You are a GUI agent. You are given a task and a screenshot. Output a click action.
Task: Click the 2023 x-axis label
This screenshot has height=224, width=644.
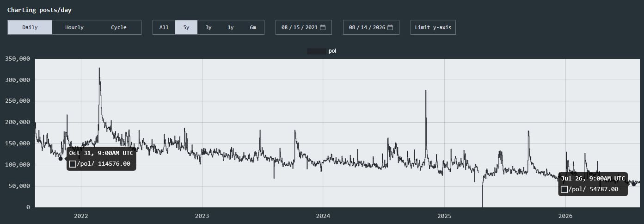point(202,216)
